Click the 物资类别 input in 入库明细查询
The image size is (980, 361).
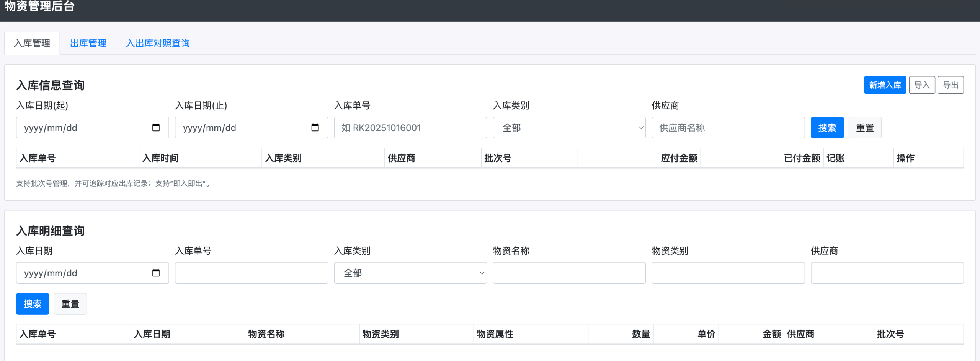(728, 273)
